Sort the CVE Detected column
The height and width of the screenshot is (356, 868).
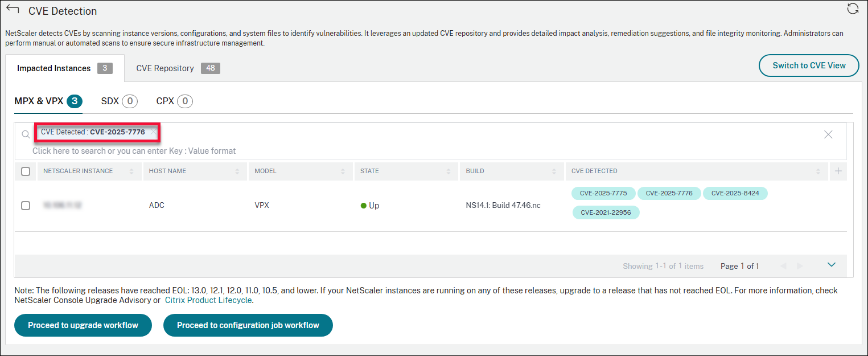pyautogui.click(x=818, y=171)
